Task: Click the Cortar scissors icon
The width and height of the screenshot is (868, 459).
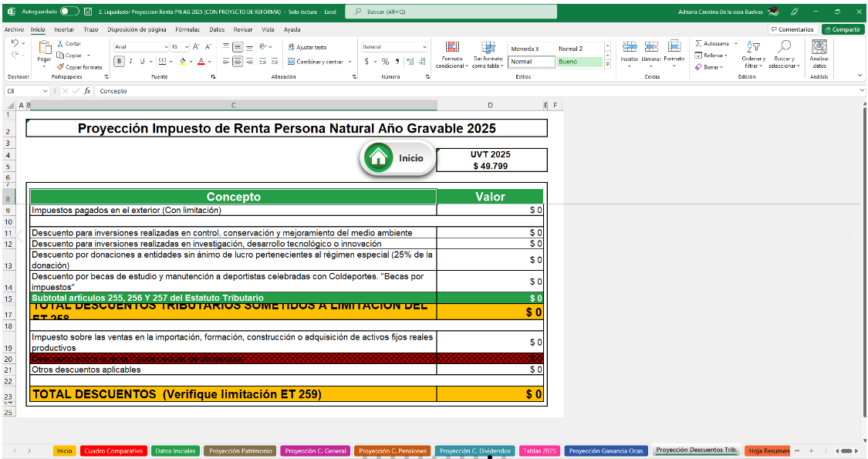Action: [x=60, y=44]
